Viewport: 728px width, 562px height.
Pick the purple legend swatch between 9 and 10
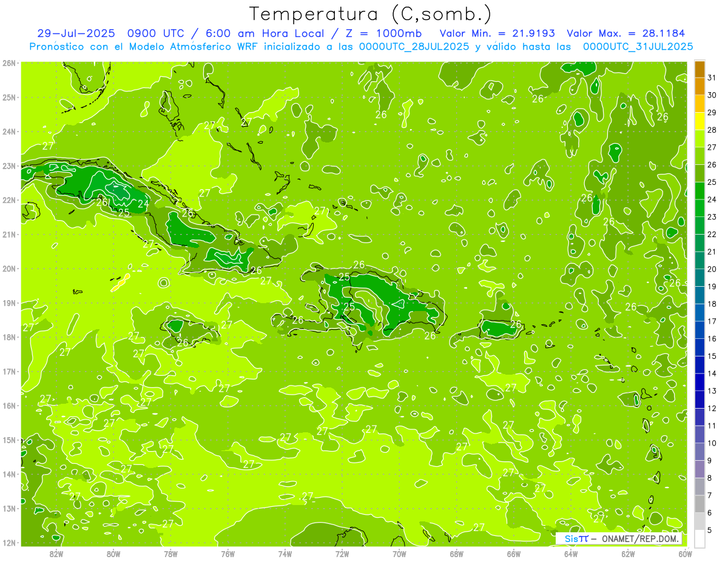pyautogui.click(x=700, y=452)
